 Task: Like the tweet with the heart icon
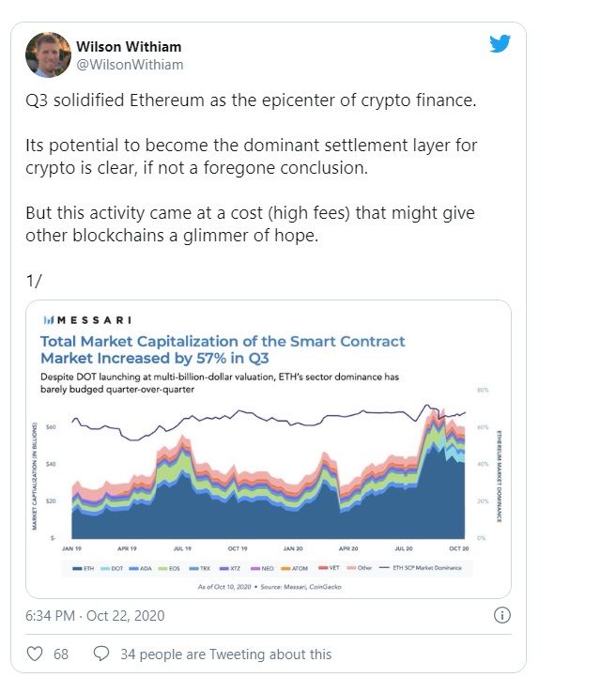click(35, 654)
